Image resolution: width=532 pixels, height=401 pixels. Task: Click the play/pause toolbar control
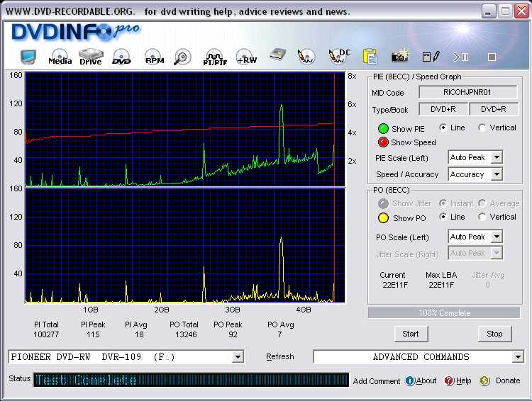coord(461,57)
